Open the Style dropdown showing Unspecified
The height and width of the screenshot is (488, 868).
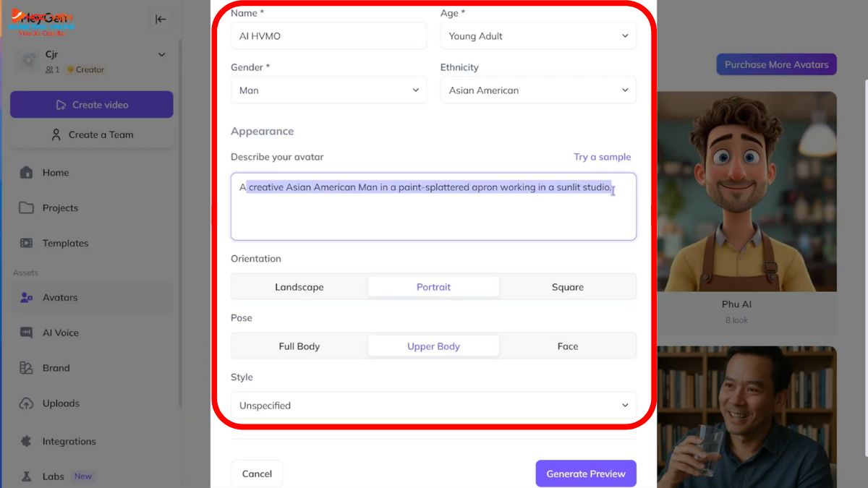pyautogui.click(x=433, y=406)
